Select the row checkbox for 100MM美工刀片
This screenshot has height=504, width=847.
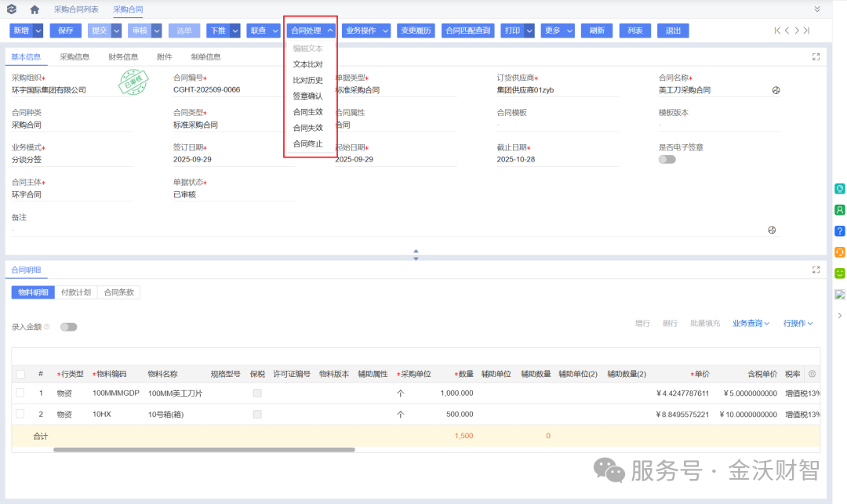coord(20,393)
